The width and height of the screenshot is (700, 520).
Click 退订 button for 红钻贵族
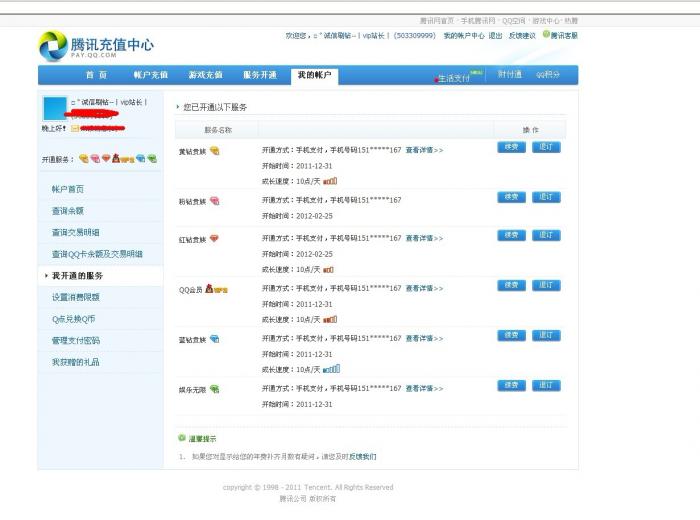coord(546,235)
